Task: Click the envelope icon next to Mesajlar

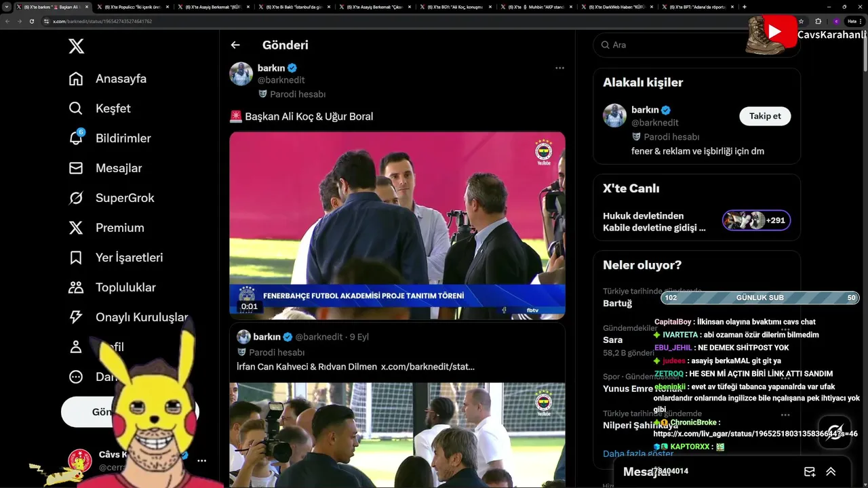Action: tap(76, 168)
